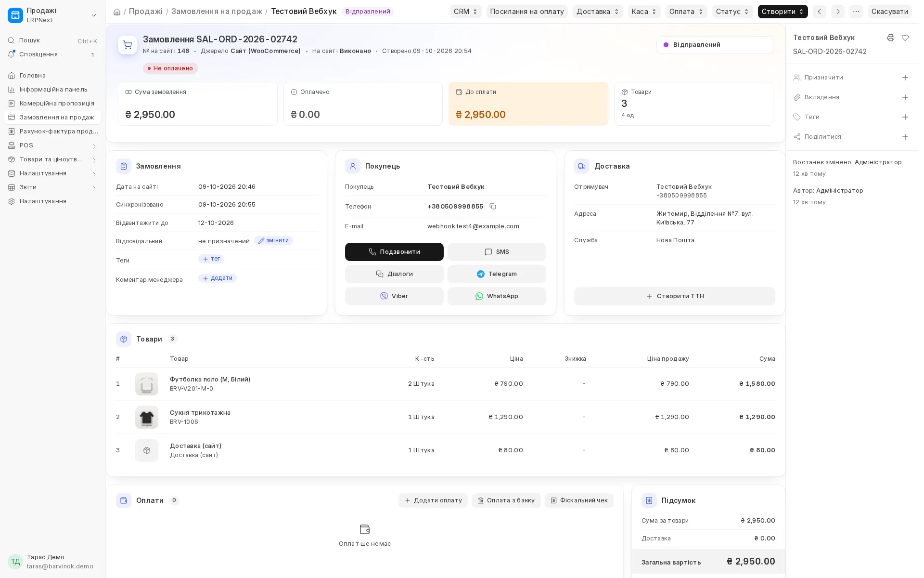Image resolution: width=924 pixels, height=578 pixels.
Task: Add attachment with Вкладення plus
Action: pos(905,97)
